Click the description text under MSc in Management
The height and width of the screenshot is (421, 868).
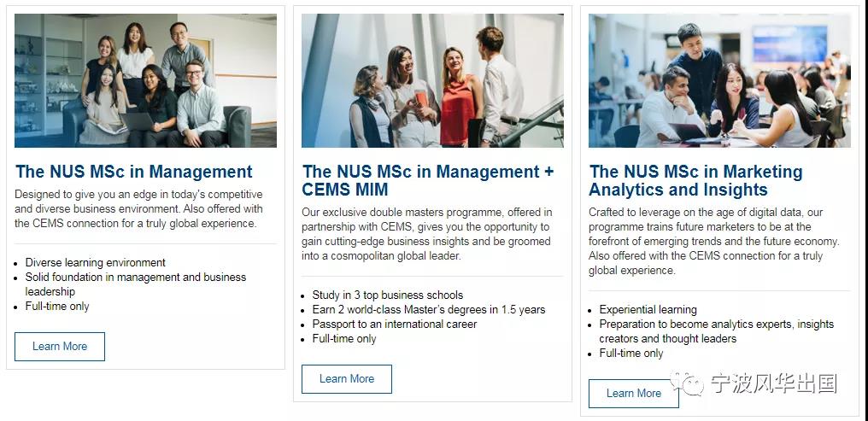point(138,209)
